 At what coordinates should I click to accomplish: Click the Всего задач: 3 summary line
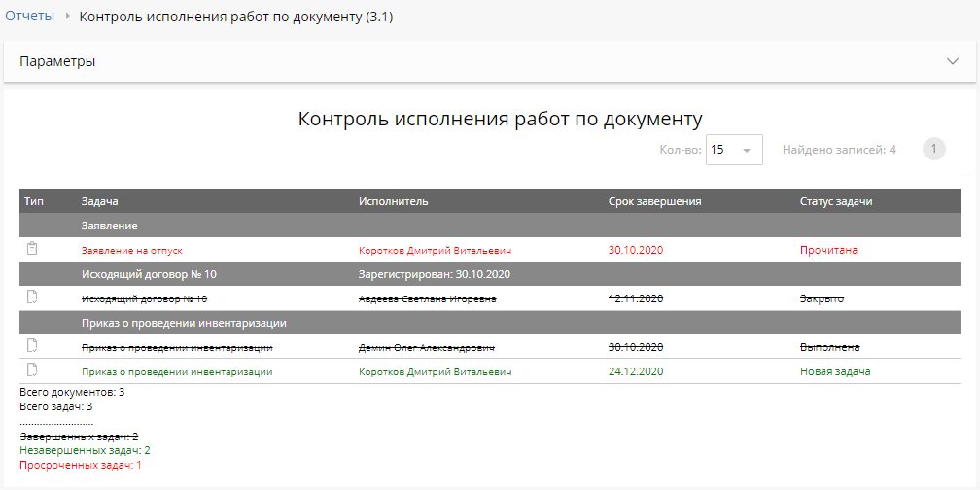pyautogui.click(x=56, y=406)
